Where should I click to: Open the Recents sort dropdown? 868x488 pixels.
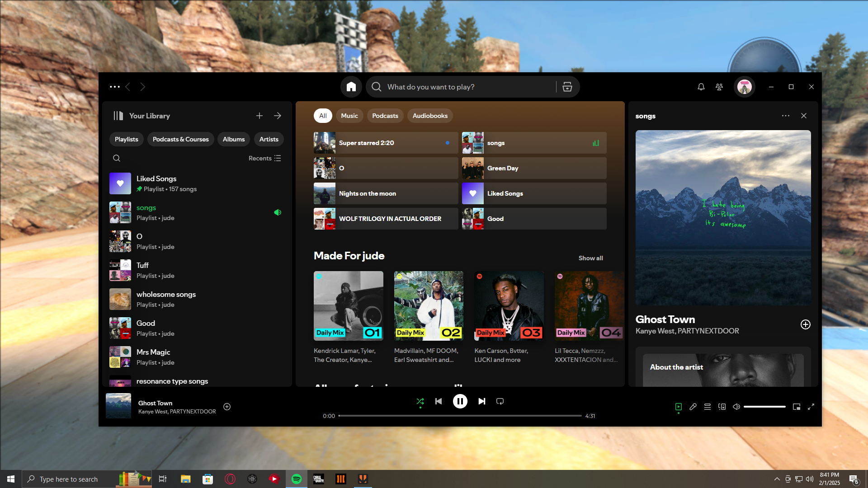264,158
